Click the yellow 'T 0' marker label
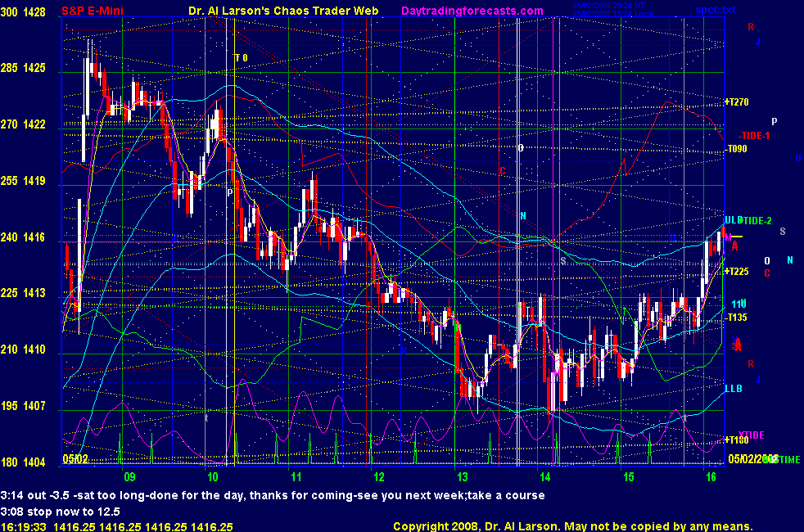 (x=241, y=58)
